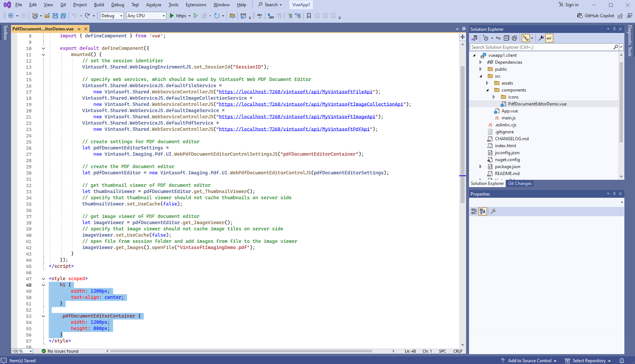
Task: Start without debugging using outlined play icon
Action: coord(196,16)
